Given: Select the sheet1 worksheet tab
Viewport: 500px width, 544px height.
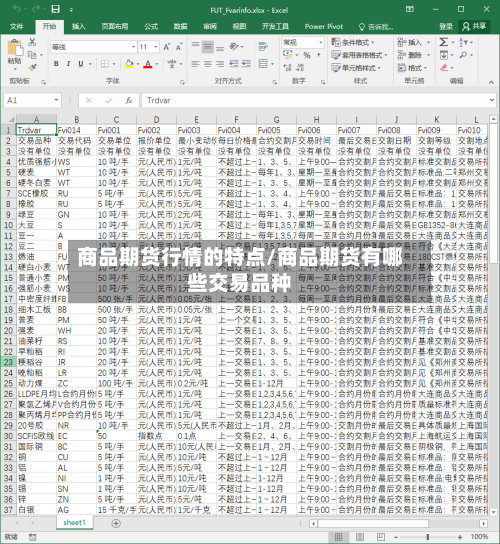Looking at the screenshot, I should [x=74, y=522].
